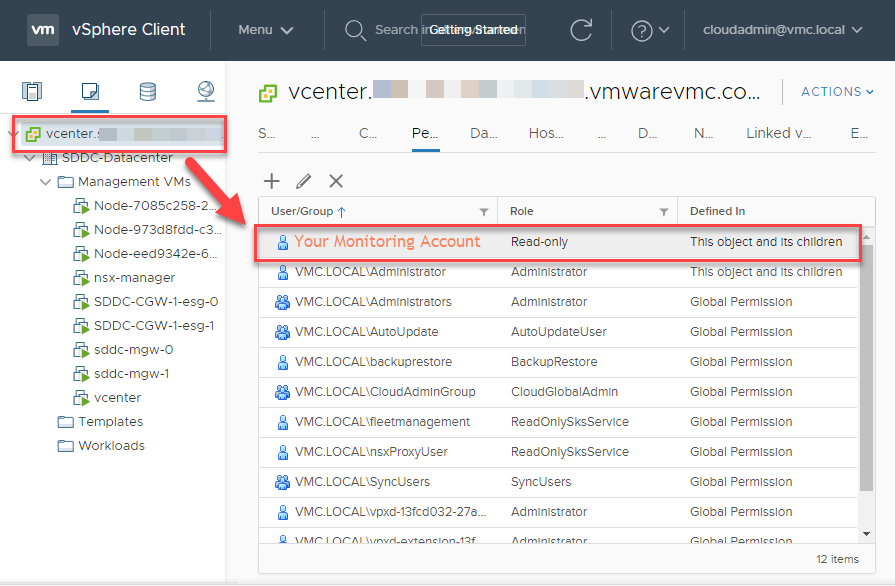895x586 pixels.
Task: Open the Role column filter
Action: [x=664, y=212]
